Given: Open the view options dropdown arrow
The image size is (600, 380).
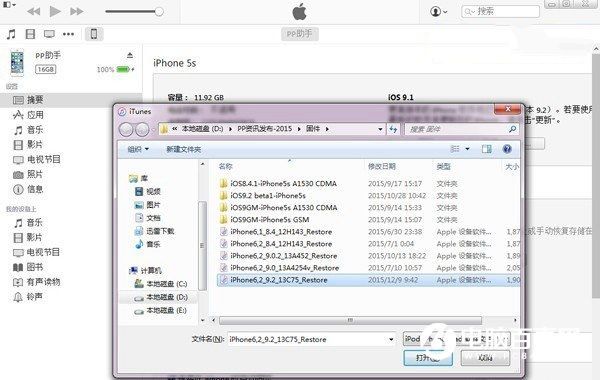Looking at the screenshot, I should (x=468, y=149).
